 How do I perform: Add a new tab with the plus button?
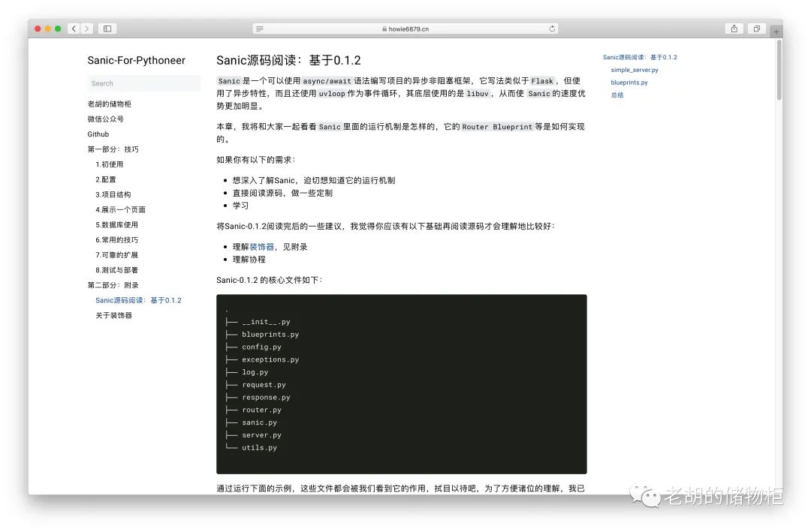(x=776, y=32)
